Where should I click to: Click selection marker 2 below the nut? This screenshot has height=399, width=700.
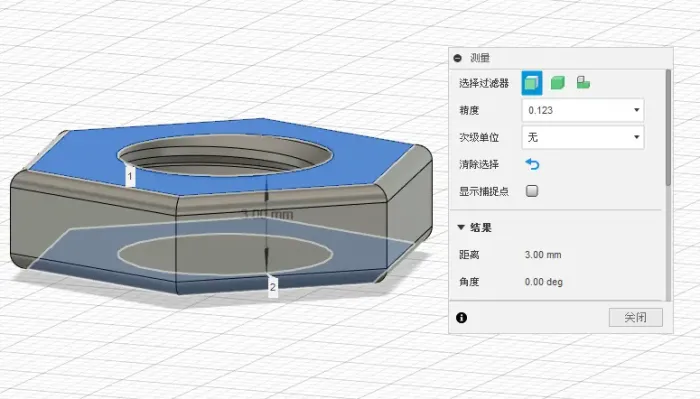[273, 287]
